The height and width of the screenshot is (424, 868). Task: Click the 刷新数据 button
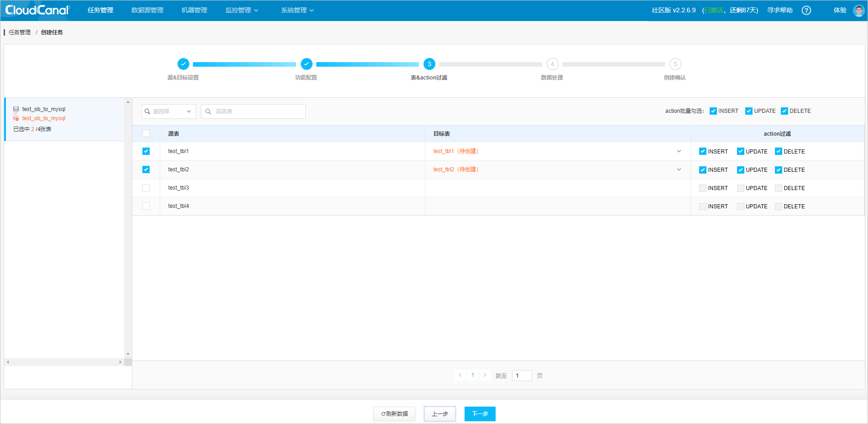[x=394, y=413]
